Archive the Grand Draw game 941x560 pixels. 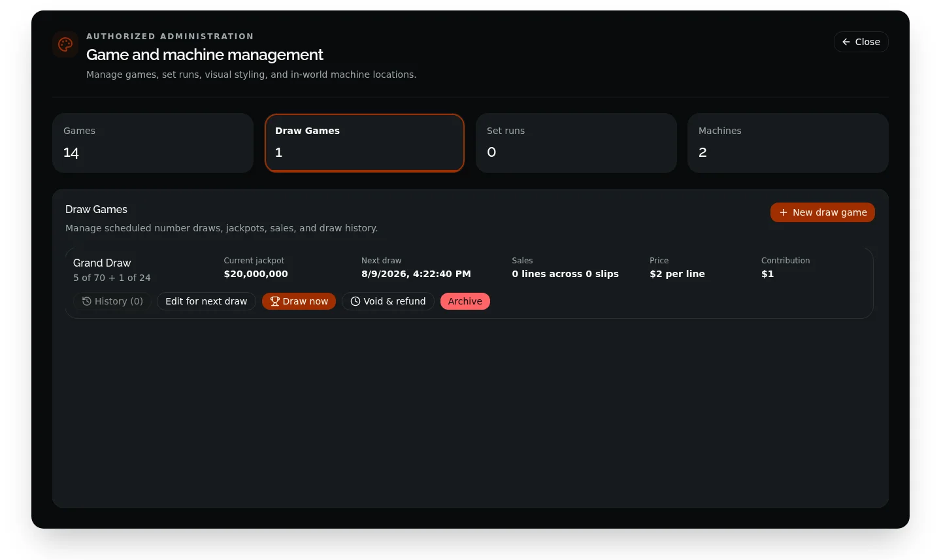click(x=465, y=301)
